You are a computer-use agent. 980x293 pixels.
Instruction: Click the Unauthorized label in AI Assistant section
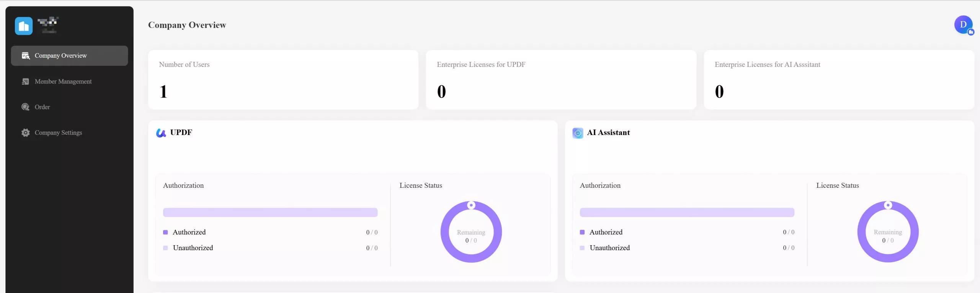pyautogui.click(x=610, y=248)
